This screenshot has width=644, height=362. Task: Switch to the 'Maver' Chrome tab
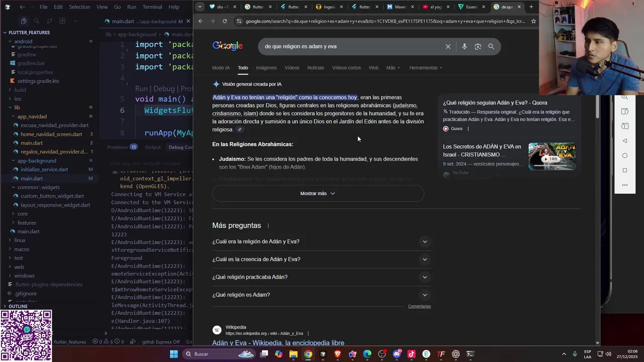pyautogui.click(x=401, y=7)
